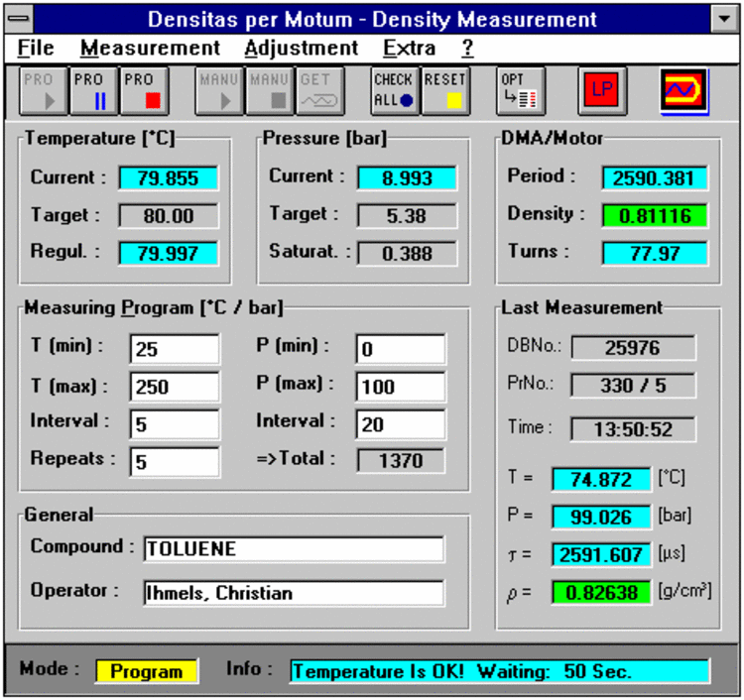Screen dimensions: 744x700
Task: Click the GET measurement toolbar button
Action: (319, 90)
